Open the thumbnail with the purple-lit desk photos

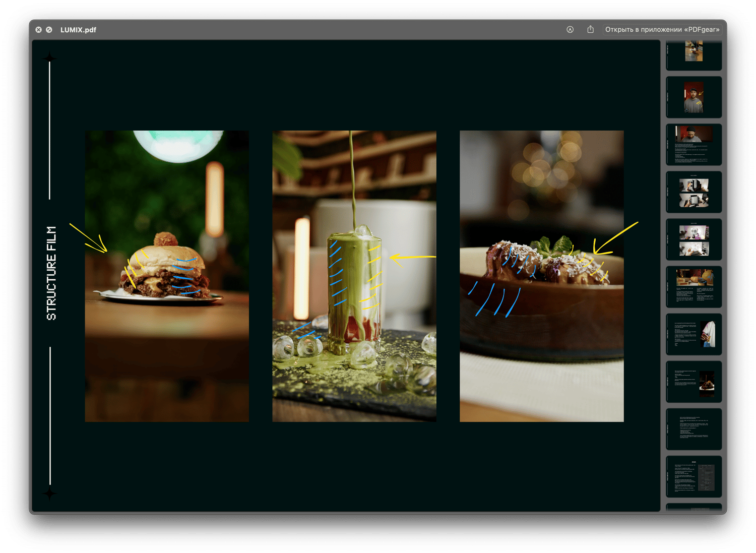pyautogui.click(x=694, y=239)
